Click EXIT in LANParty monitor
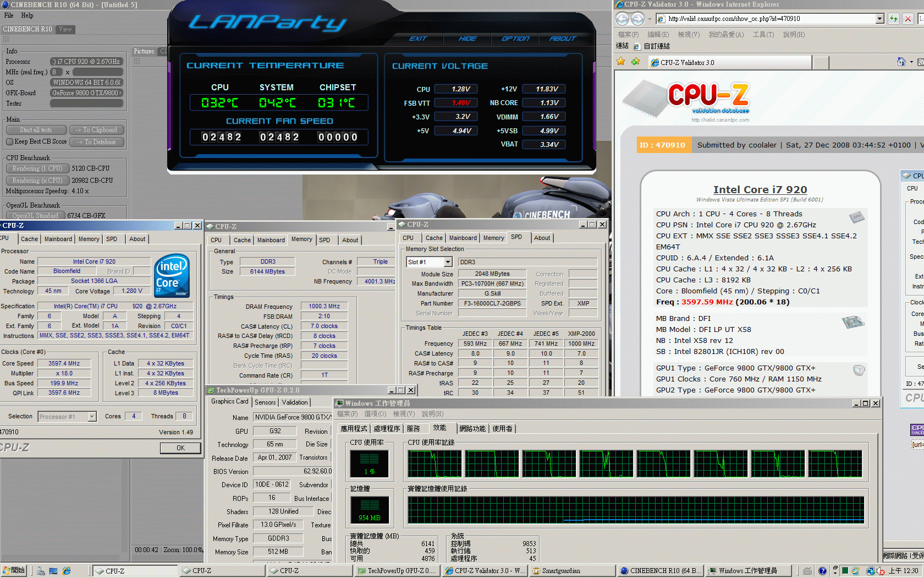Screen dimensions: 924x578 coord(418,39)
